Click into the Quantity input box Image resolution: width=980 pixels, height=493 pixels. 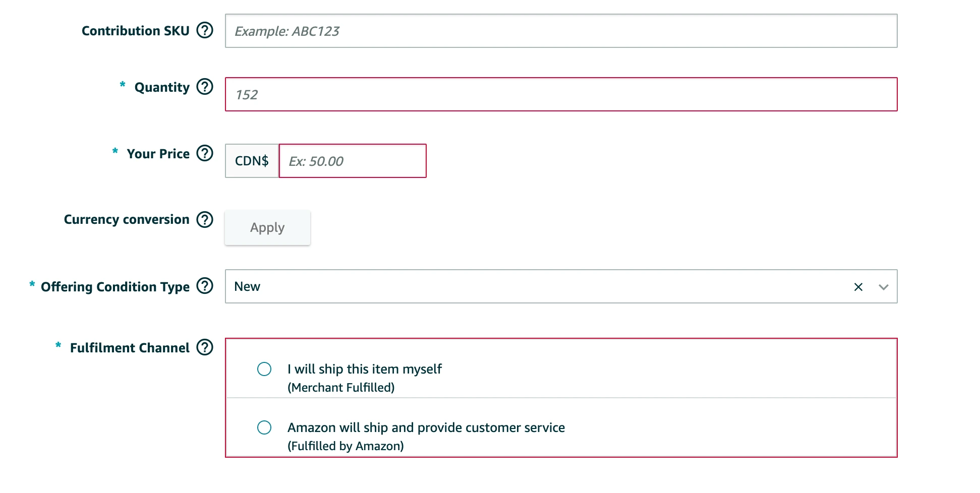561,94
